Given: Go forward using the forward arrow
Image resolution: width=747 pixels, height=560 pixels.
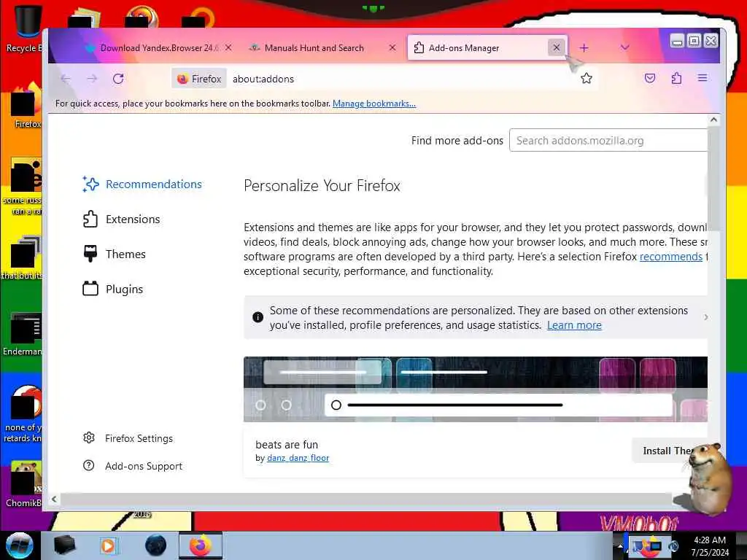Looking at the screenshot, I should [x=92, y=79].
